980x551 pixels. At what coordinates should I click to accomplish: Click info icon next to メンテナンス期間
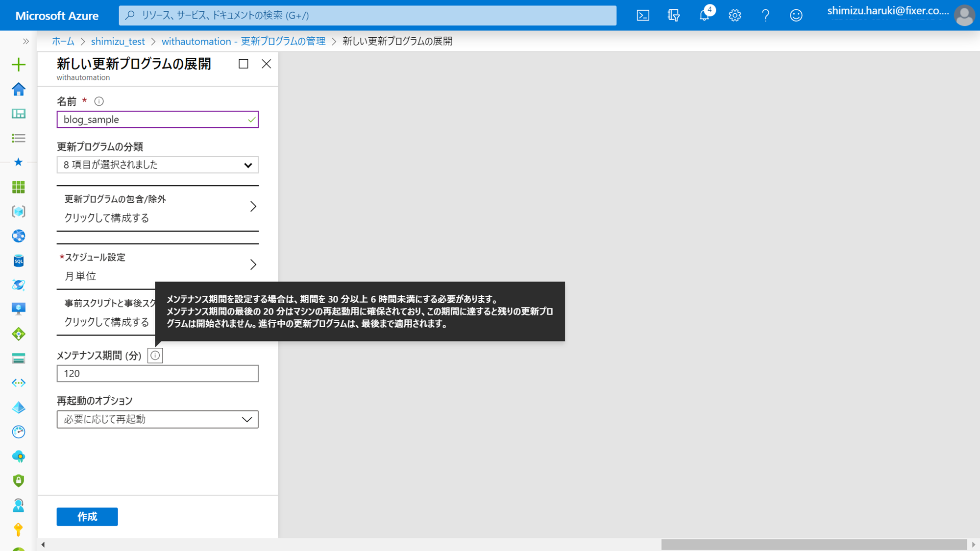155,356
